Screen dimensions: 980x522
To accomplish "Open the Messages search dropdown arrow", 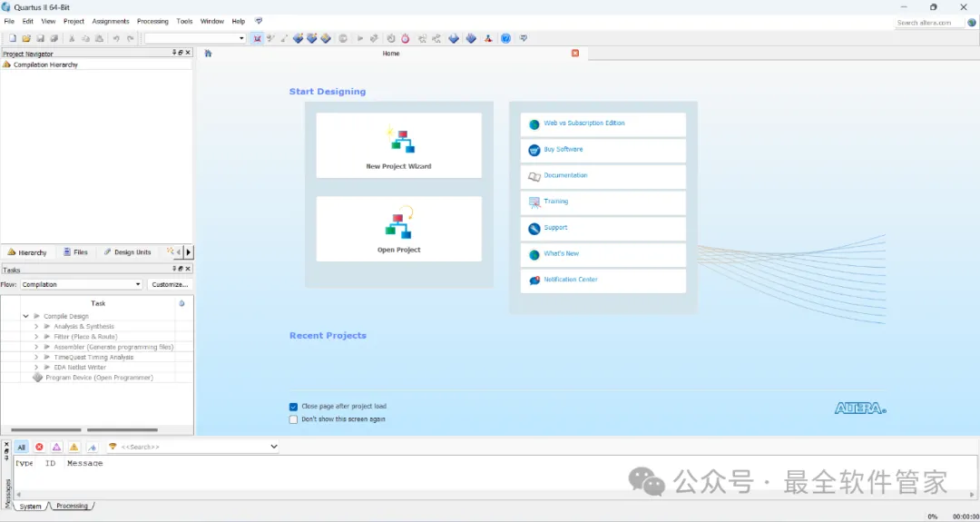I will 274,447.
